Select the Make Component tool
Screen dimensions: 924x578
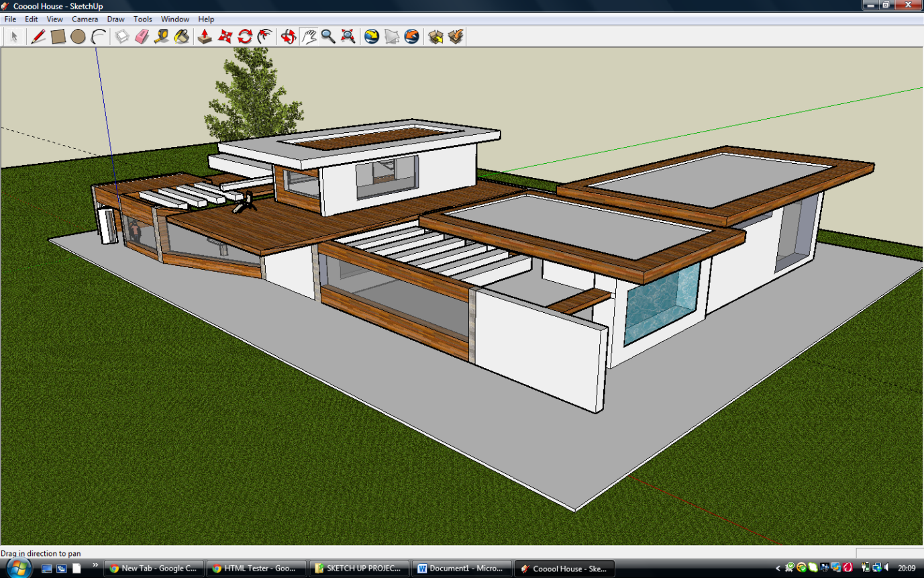[121, 37]
